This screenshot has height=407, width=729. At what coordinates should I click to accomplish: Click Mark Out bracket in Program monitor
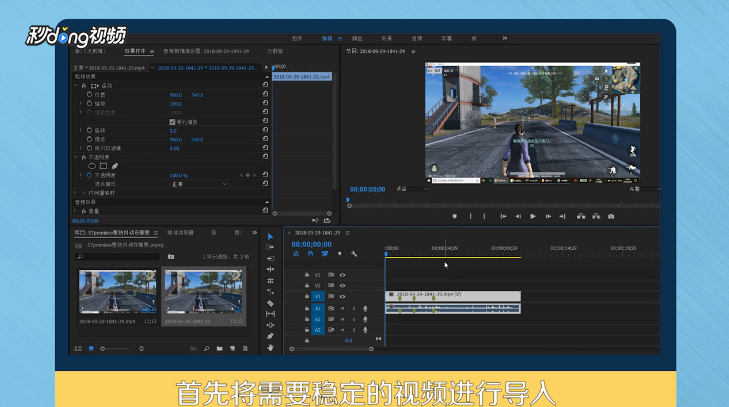[x=484, y=216]
